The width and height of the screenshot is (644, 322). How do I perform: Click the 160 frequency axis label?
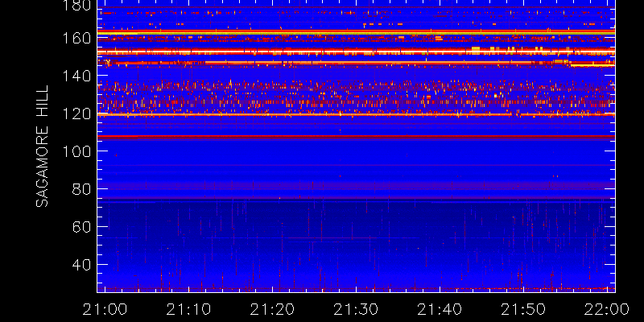click(x=76, y=38)
